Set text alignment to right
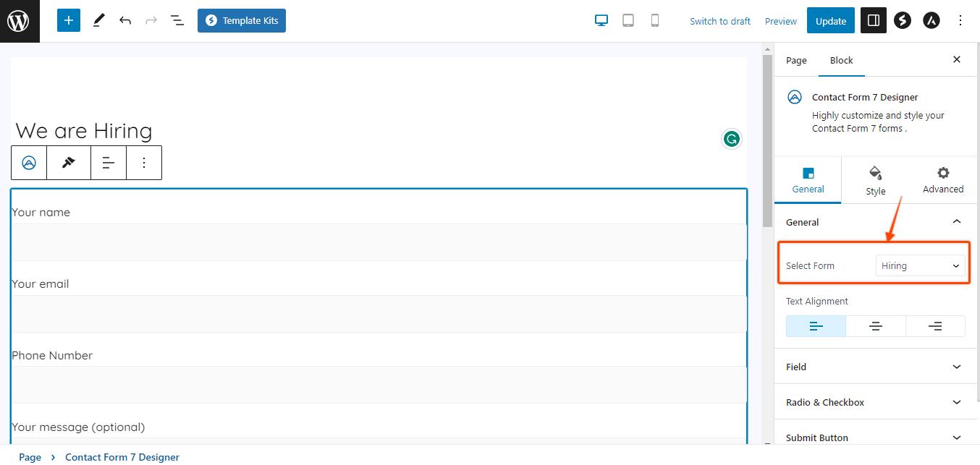 pyautogui.click(x=934, y=326)
